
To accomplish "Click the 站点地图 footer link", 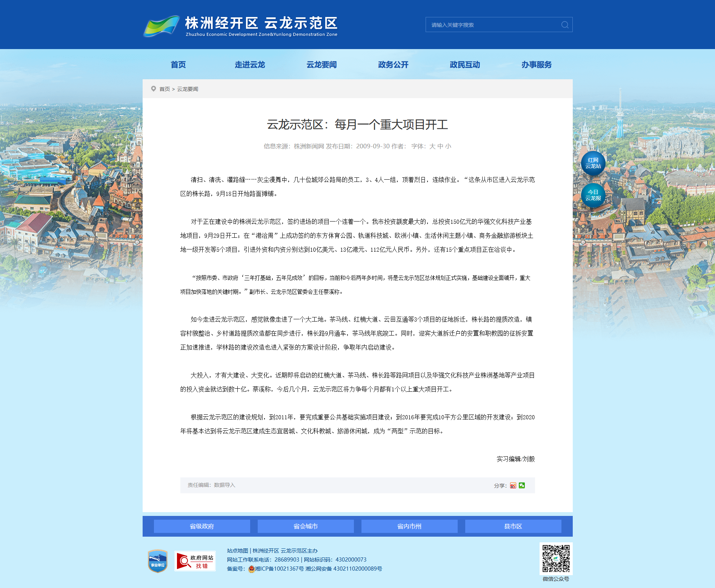I will [x=237, y=551].
